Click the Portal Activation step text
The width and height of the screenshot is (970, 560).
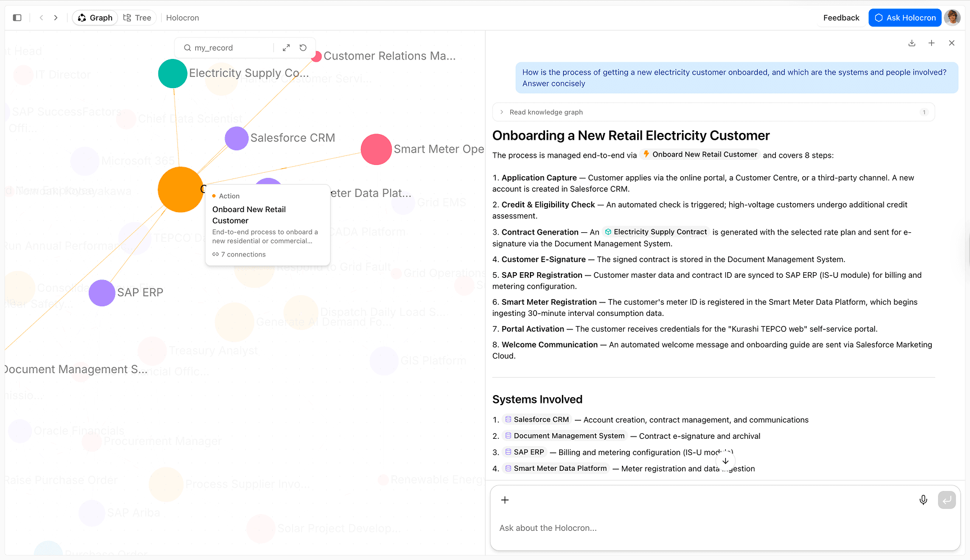point(533,329)
